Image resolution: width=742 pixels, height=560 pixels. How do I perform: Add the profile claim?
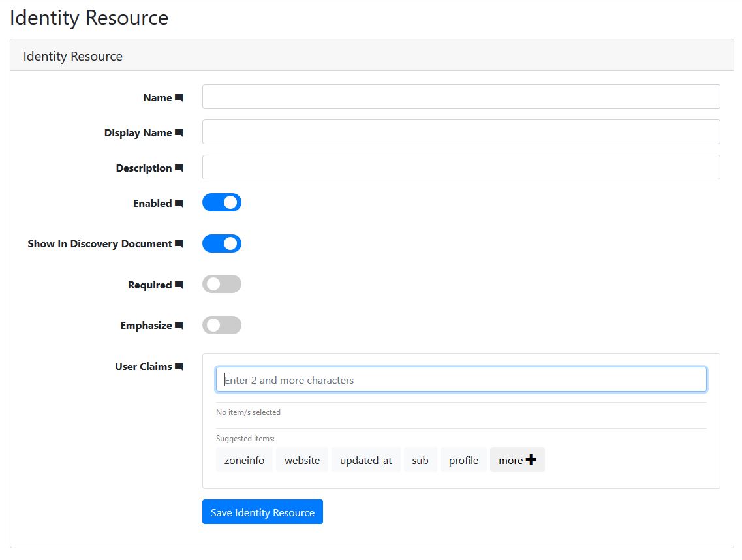point(463,459)
